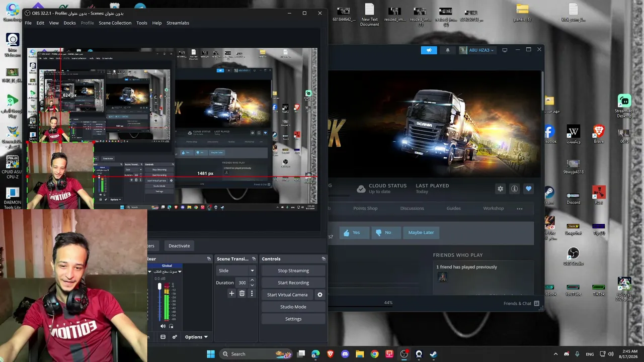Open Brave browser desktop shortcut
This screenshot has width=644, height=362.
click(598, 135)
